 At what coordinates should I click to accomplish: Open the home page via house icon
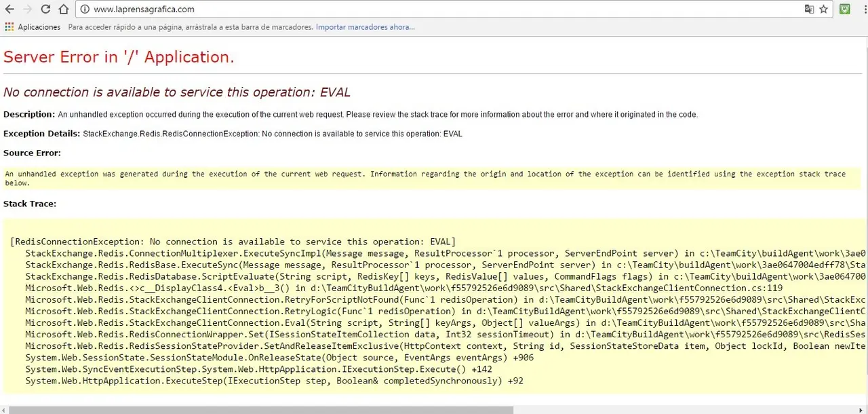pyautogui.click(x=63, y=10)
